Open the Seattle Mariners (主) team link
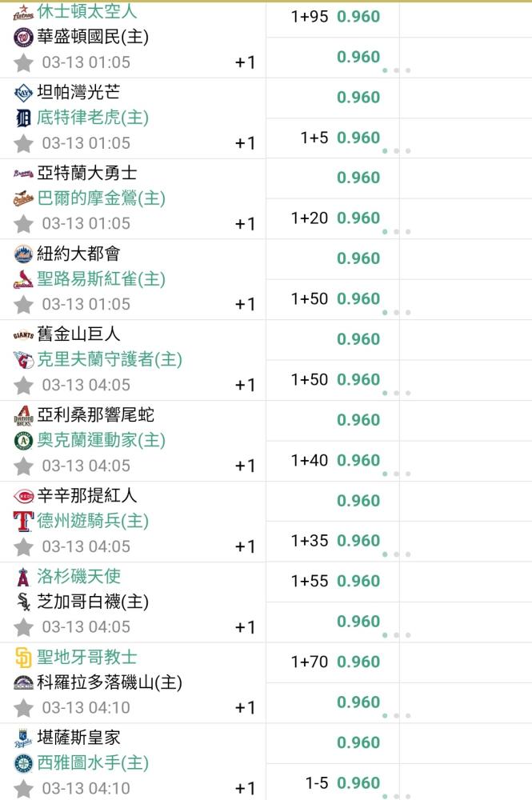This screenshot has width=532, height=800. coord(93,763)
